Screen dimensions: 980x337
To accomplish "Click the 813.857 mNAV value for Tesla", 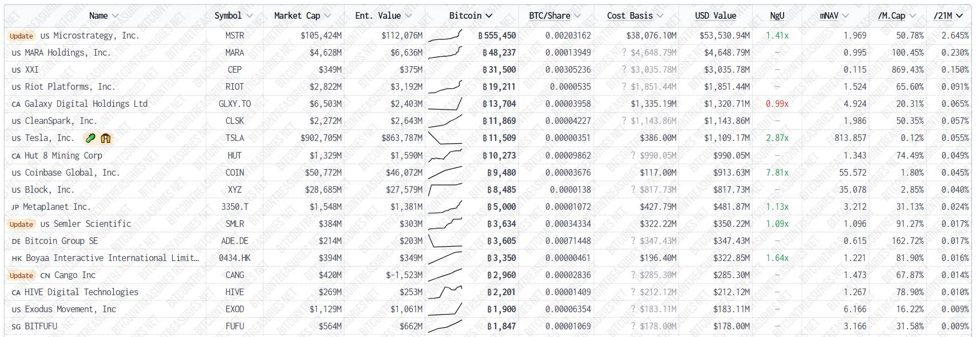I will pyautogui.click(x=850, y=138).
